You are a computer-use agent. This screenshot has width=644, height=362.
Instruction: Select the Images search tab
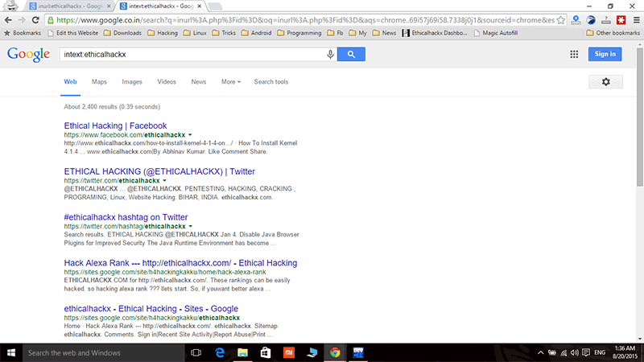[132, 82]
